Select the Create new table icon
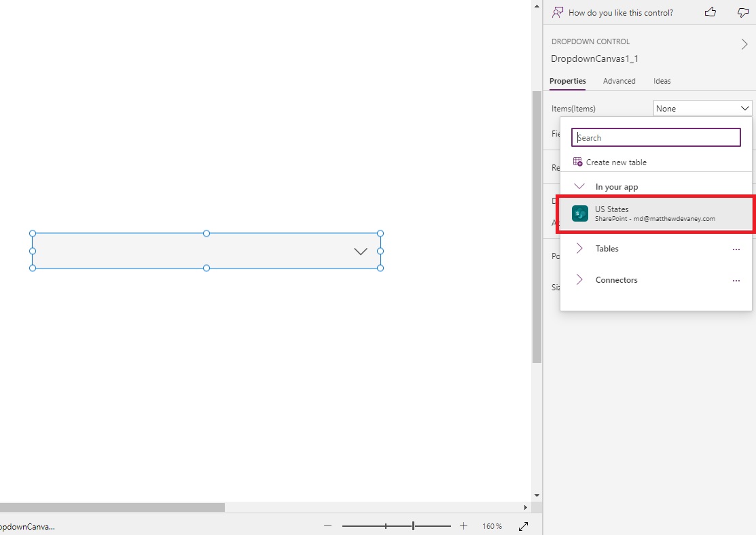 coord(577,162)
